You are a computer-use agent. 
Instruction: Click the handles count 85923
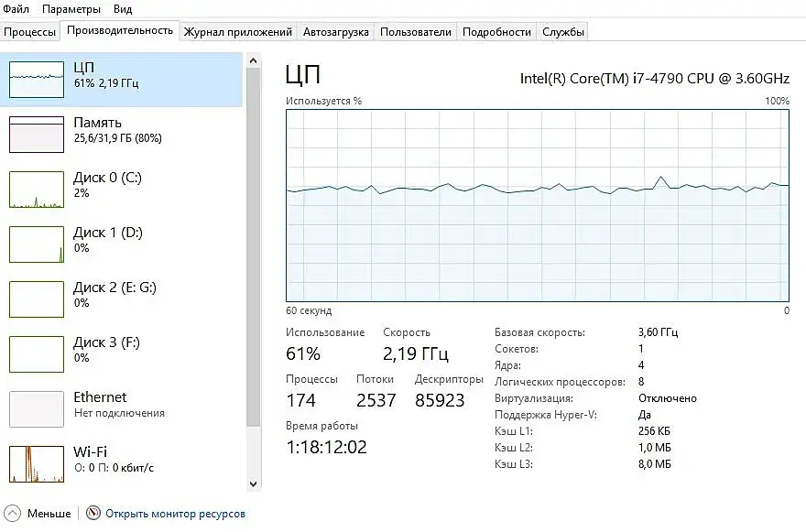coord(440,400)
